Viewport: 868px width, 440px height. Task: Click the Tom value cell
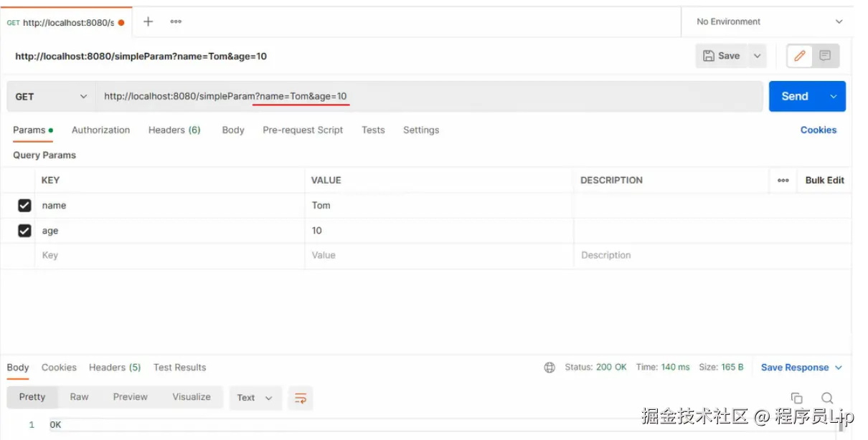pos(439,206)
